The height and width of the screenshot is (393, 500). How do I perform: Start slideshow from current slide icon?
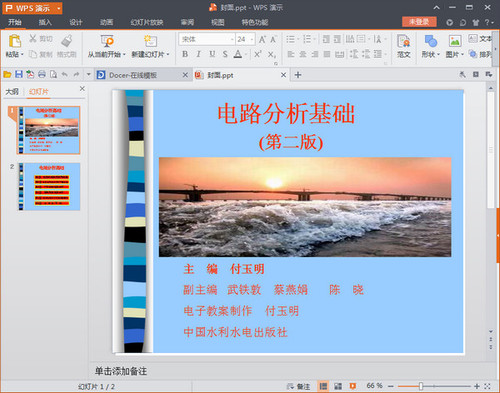pyautogui.click(x=107, y=41)
